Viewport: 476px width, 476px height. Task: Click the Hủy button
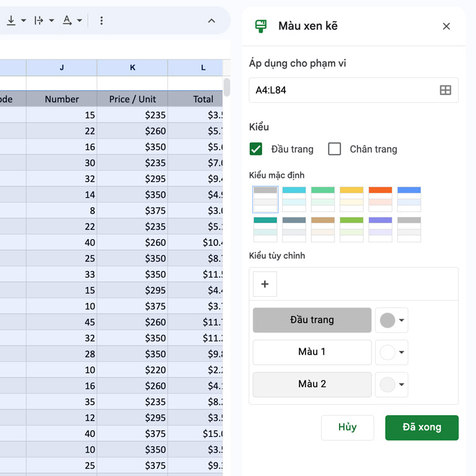click(x=347, y=428)
